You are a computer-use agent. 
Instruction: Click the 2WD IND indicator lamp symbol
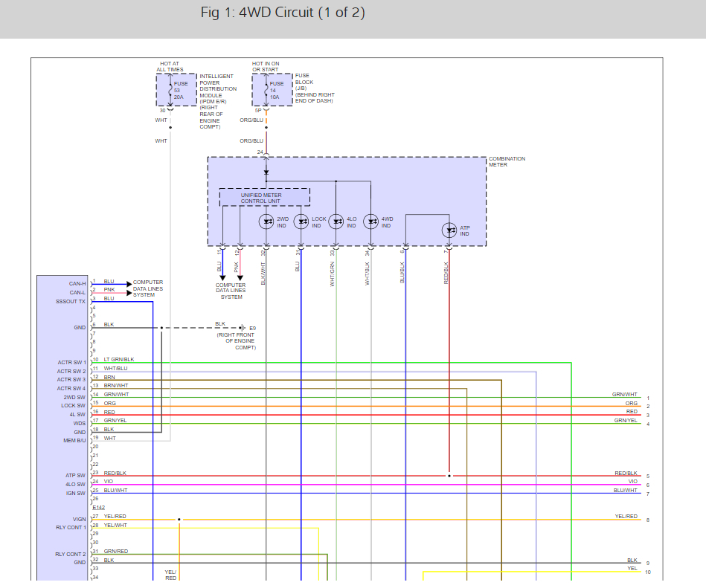click(266, 222)
